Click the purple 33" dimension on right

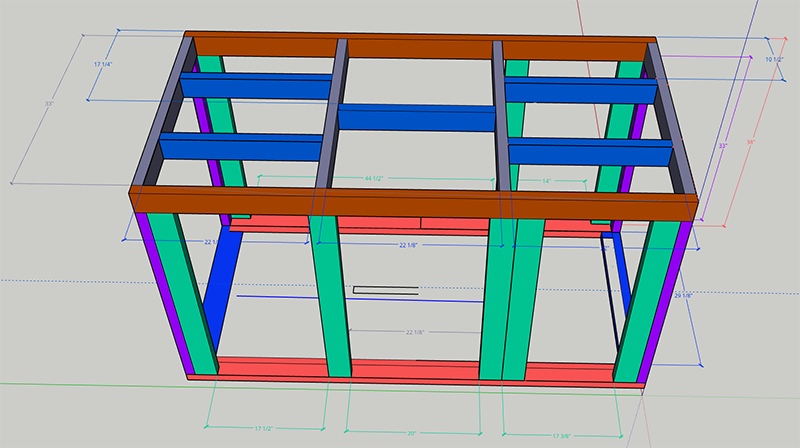click(x=723, y=146)
